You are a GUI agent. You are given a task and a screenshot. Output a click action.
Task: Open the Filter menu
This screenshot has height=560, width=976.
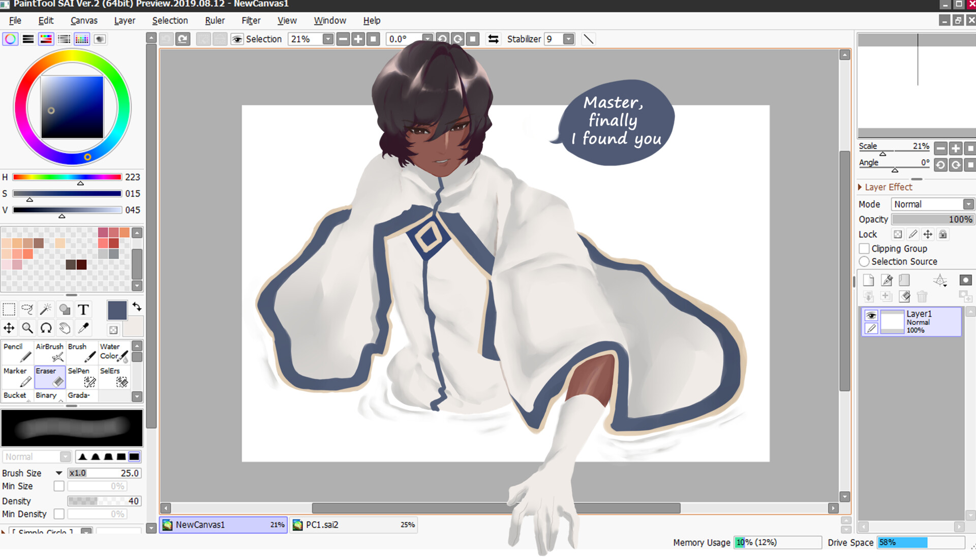pos(250,20)
